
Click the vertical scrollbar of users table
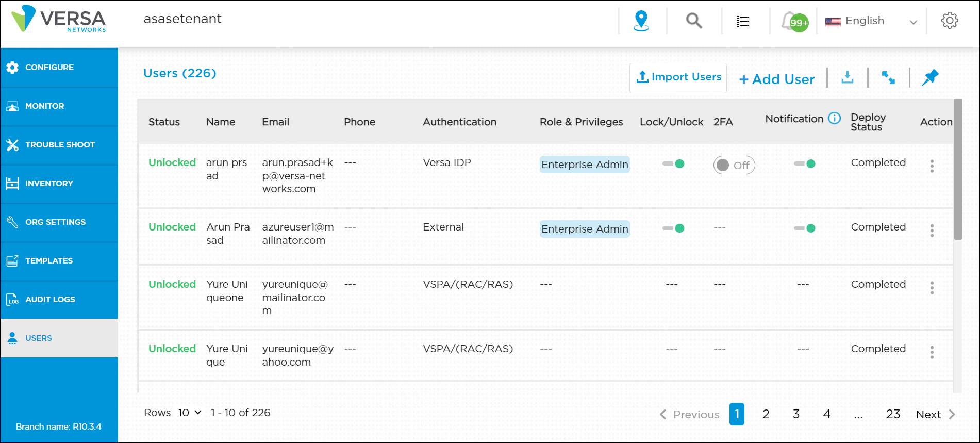pyautogui.click(x=957, y=170)
